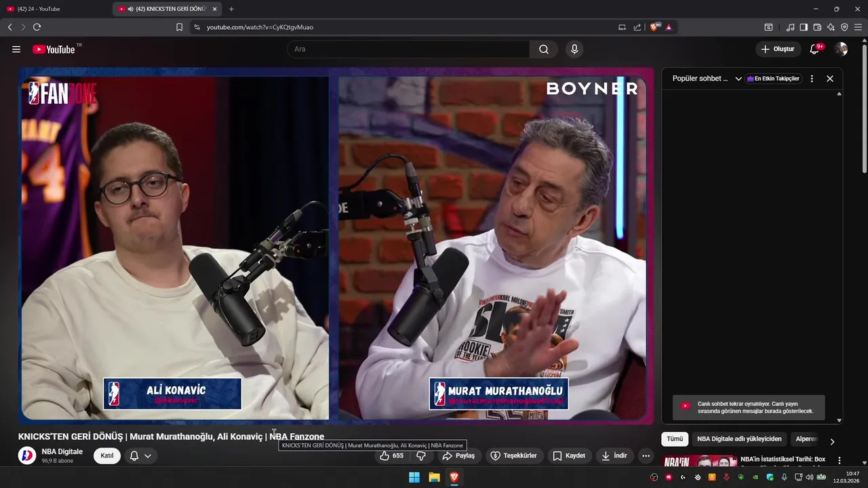Open NVIDIA tray icon
This screenshot has height=488, width=868.
[755, 477]
